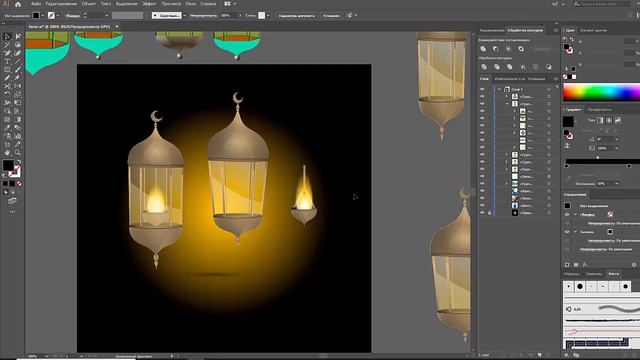Open the Edit Toolbar three-dots button

pyautogui.click(x=12, y=212)
